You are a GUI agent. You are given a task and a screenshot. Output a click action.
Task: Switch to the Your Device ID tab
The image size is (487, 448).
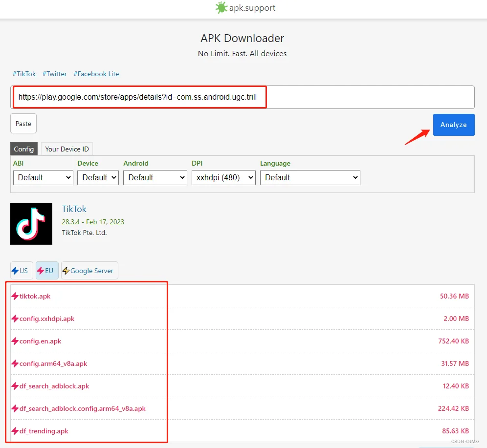point(67,149)
